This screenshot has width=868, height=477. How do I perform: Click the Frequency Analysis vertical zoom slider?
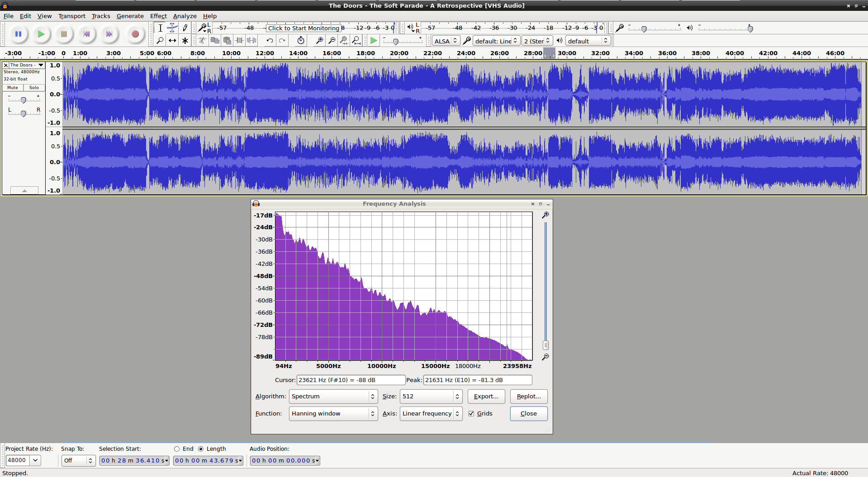click(x=545, y=345)
